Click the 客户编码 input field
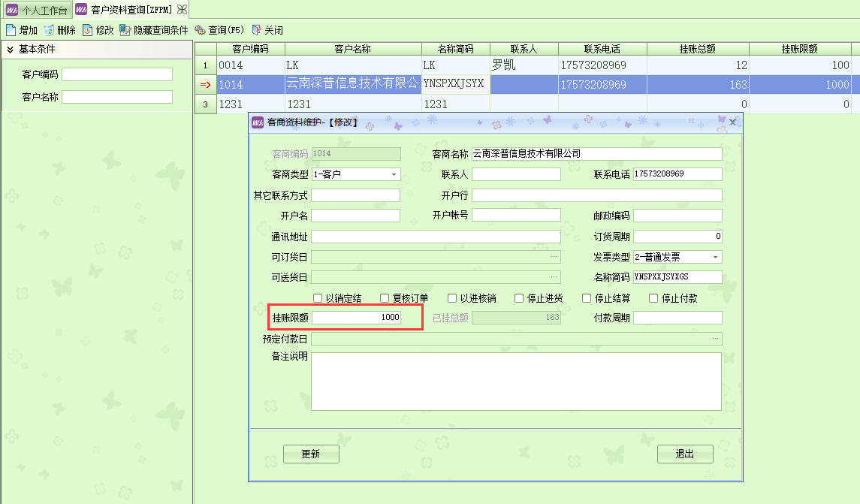860x504 pixels. pos(116,74)
